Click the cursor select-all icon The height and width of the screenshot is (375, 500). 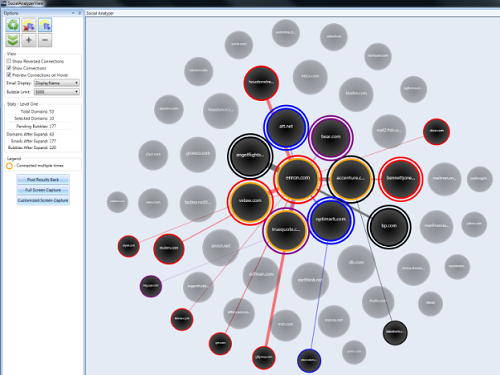pos(45,25)
